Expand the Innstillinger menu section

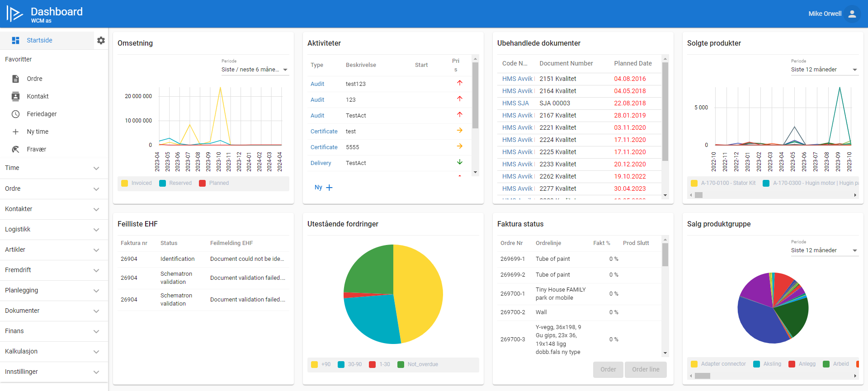point(54,372)
